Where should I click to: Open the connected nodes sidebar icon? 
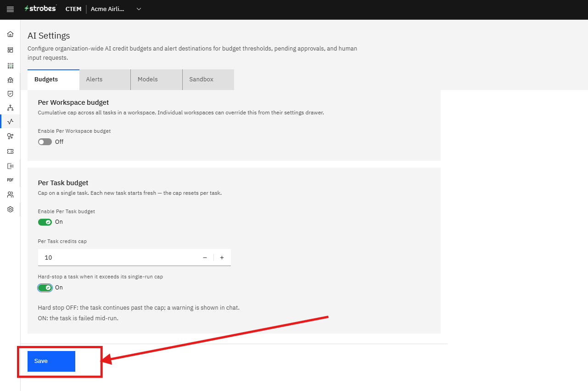tap(10, 136)
